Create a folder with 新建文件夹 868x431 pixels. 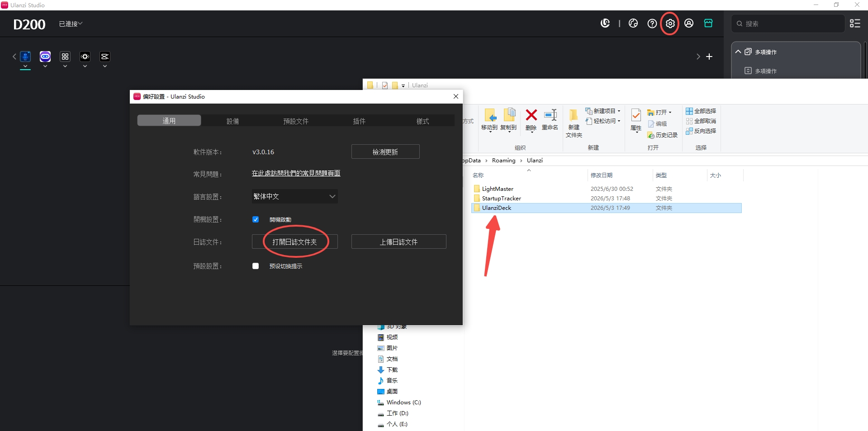[x=574, y=123]
